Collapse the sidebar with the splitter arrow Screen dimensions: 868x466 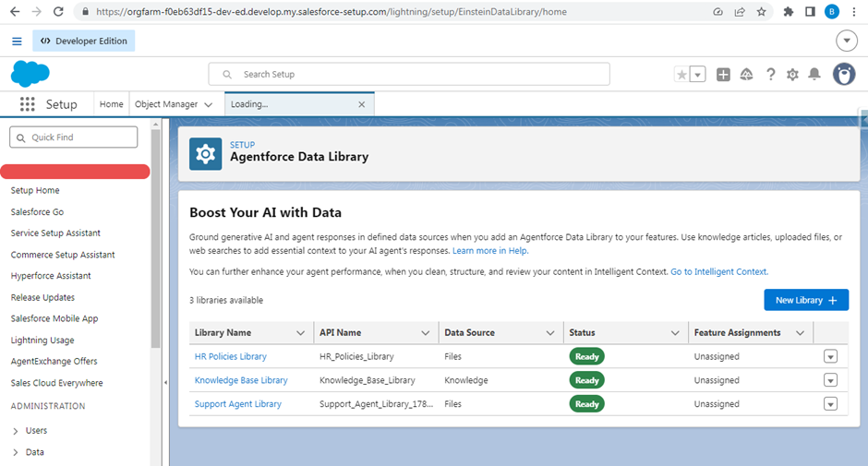point(165,382)
